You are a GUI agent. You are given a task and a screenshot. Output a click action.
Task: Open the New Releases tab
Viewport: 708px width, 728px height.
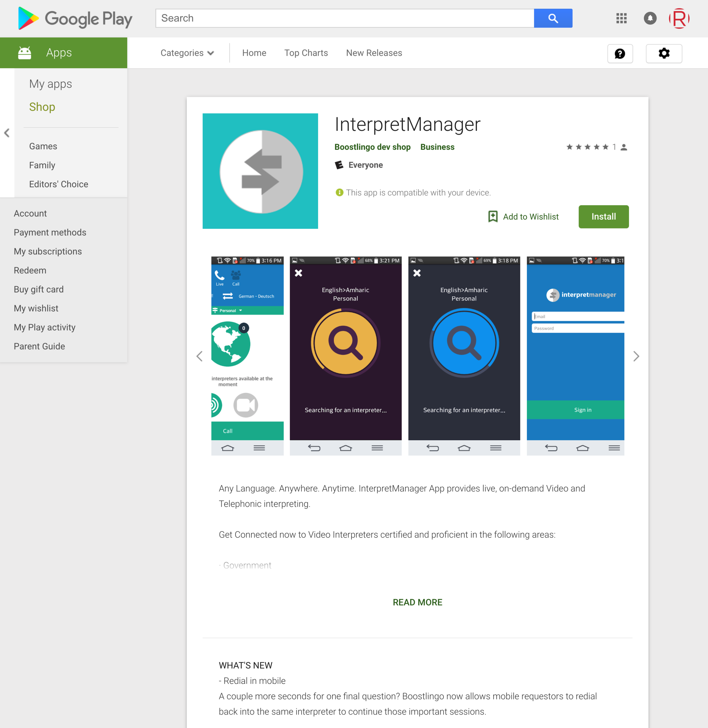click(374, 53)
